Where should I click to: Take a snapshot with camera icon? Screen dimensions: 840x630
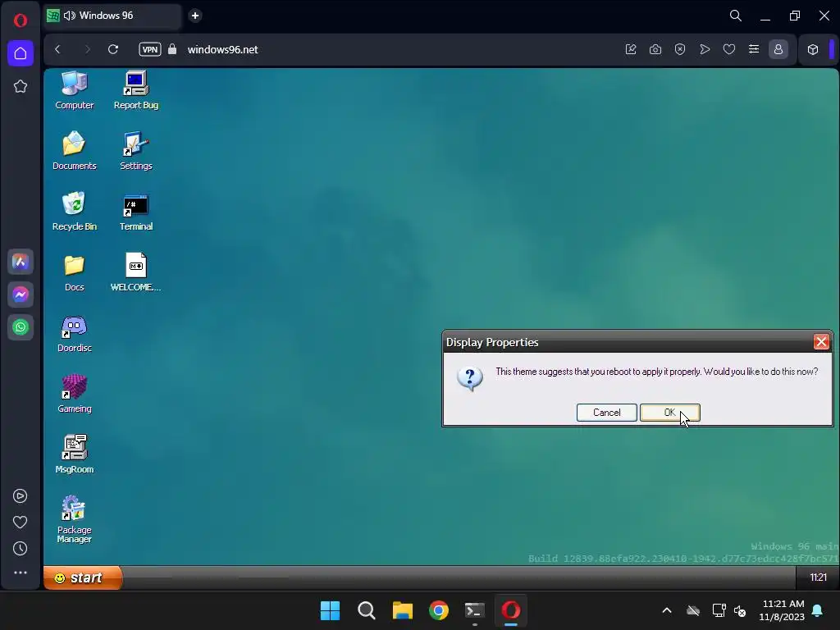pyautogui.click(x=655, y=49)
